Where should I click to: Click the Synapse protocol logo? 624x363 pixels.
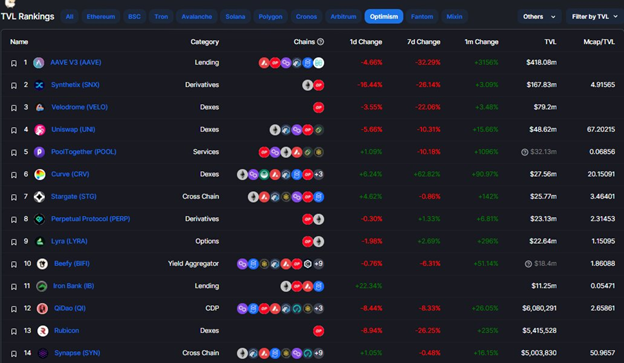pyautogui.click(x=43, y=353)
